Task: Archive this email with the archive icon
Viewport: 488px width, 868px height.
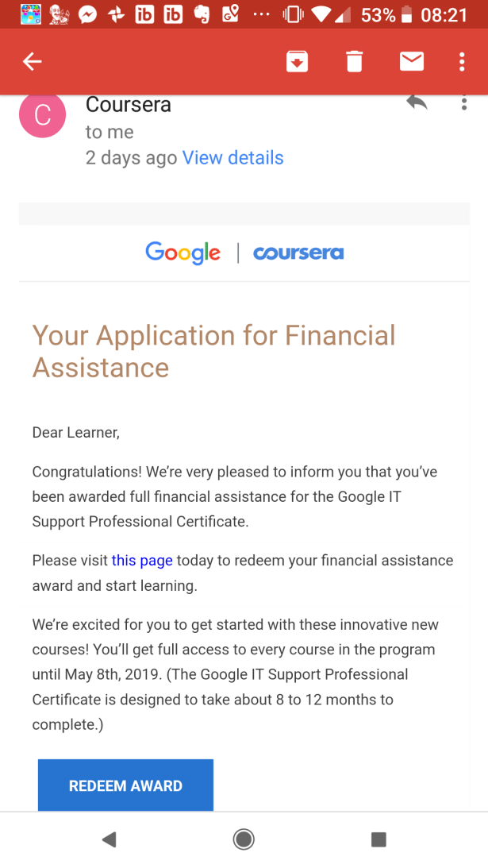Action: pos(297,61)
